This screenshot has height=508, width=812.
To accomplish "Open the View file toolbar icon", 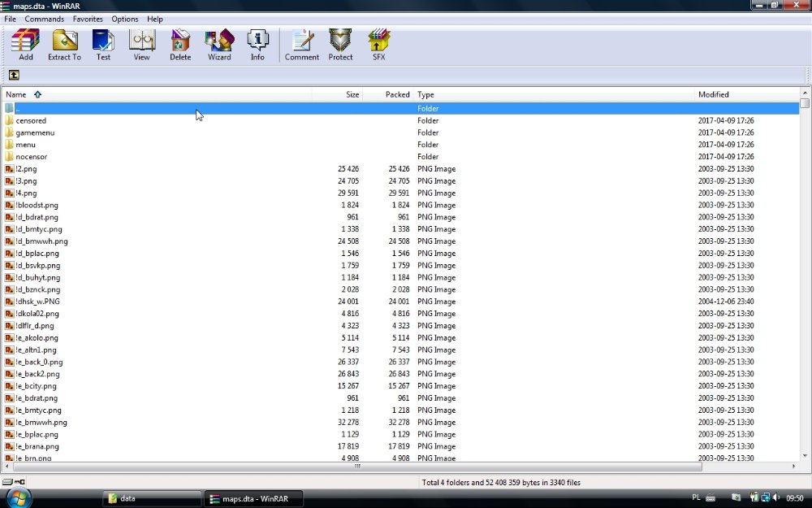I will click(141, 45).
